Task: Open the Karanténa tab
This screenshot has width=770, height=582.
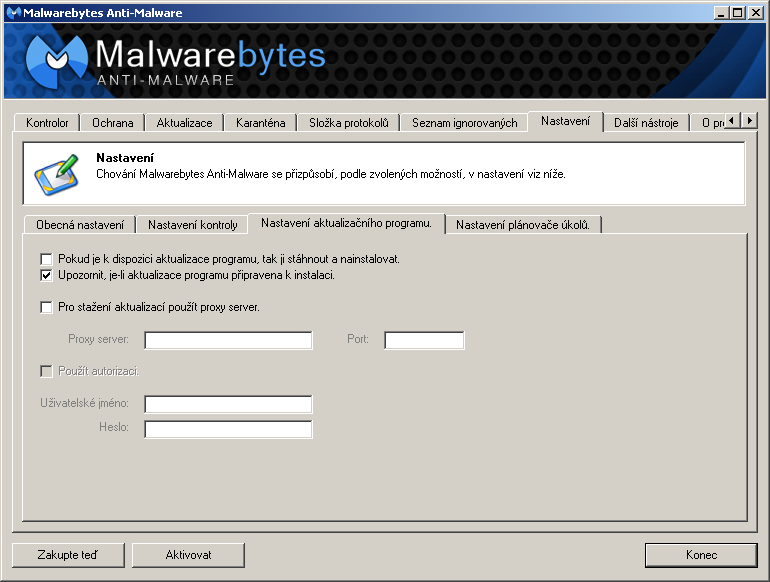Action: tap(260, 123)
